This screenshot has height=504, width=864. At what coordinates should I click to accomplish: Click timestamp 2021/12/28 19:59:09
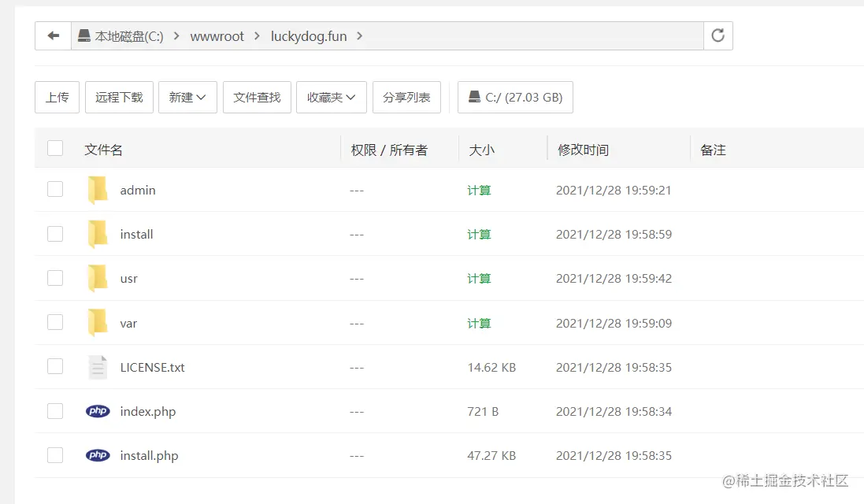point(614,324)
